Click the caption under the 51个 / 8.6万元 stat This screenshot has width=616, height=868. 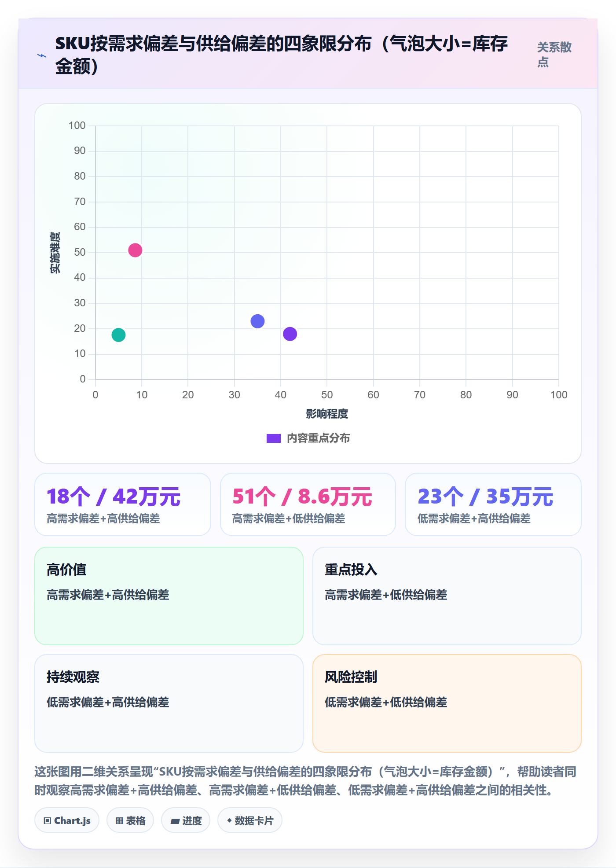[289, 519]
